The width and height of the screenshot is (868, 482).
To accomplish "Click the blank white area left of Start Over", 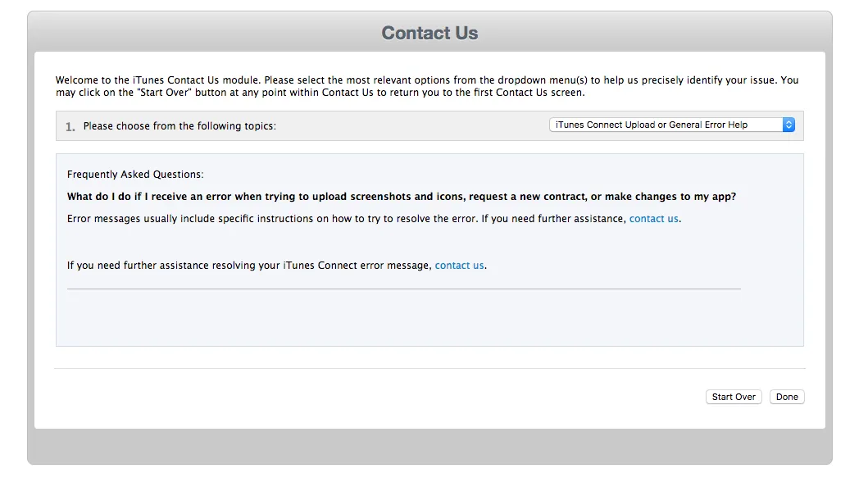I will [369, 397].
